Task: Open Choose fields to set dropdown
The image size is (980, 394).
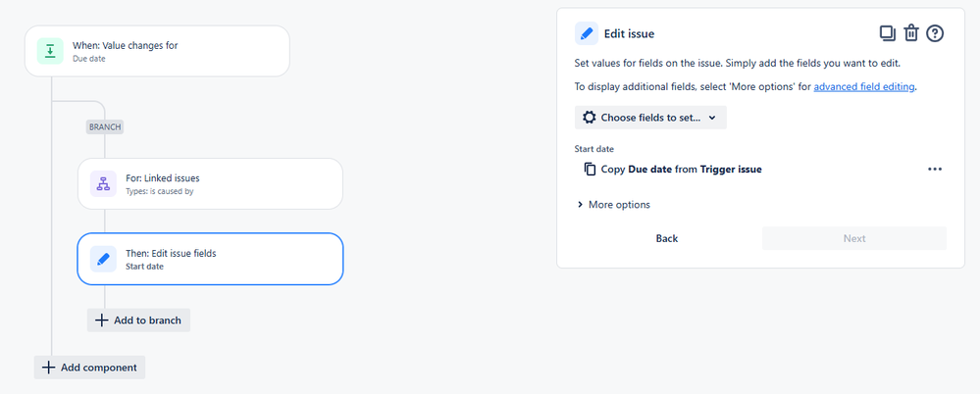Action: coord(650,118)
